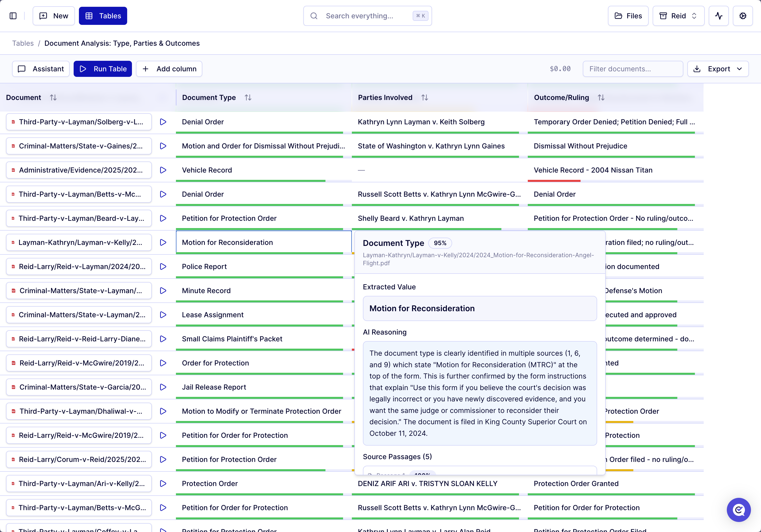Open the Assistant panel
Image resolution: width=761 pixels, height=532 pixels.
point(40,69)
